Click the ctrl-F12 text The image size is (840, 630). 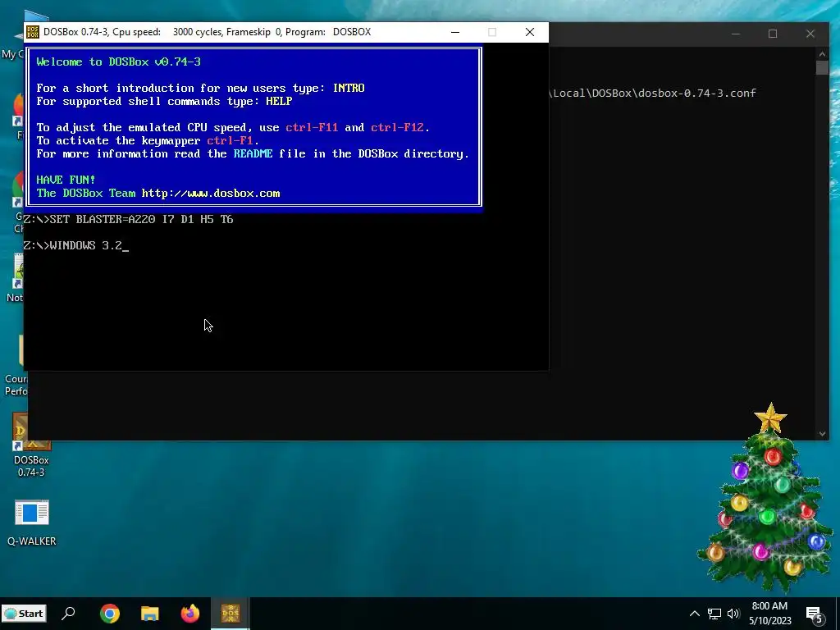pyautogui.click(x=397, y=127)
